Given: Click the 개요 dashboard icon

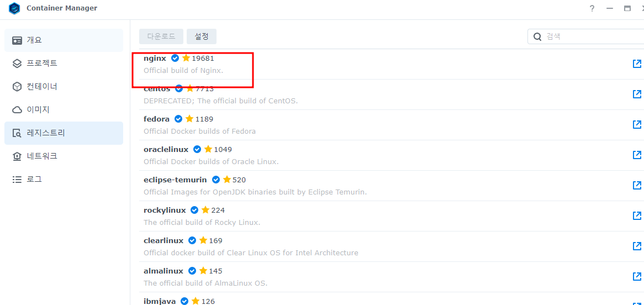Looking at the screenshot, I should click(17, 40).
